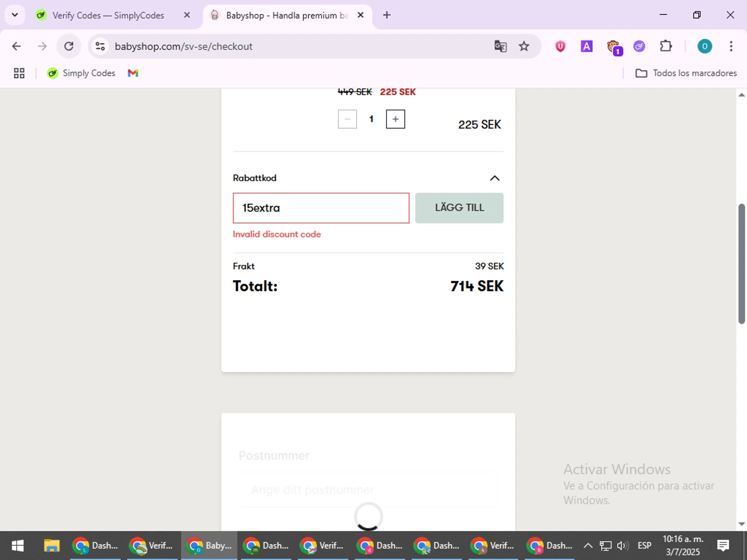
Task: Change ESP keyboard language
Action: click(644, 546)
